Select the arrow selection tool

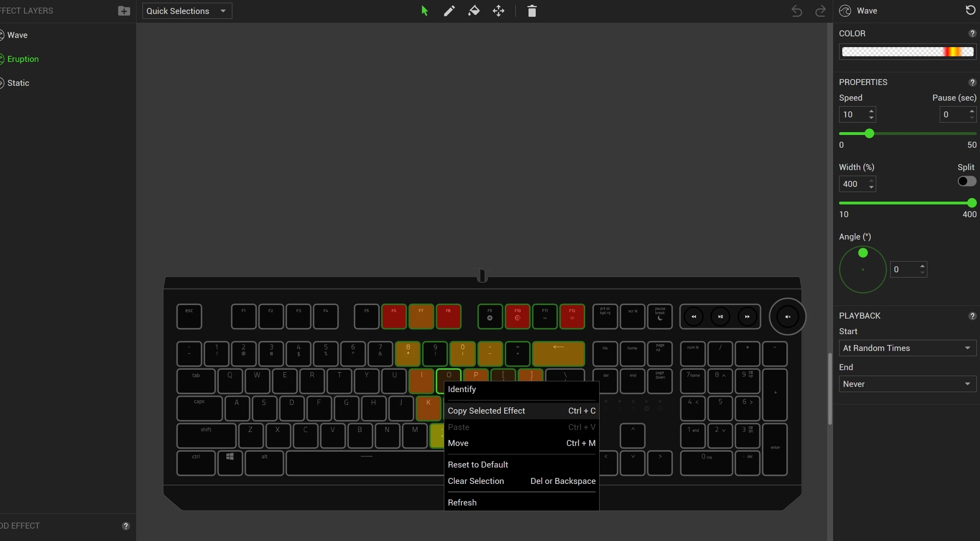click(424, 11)
